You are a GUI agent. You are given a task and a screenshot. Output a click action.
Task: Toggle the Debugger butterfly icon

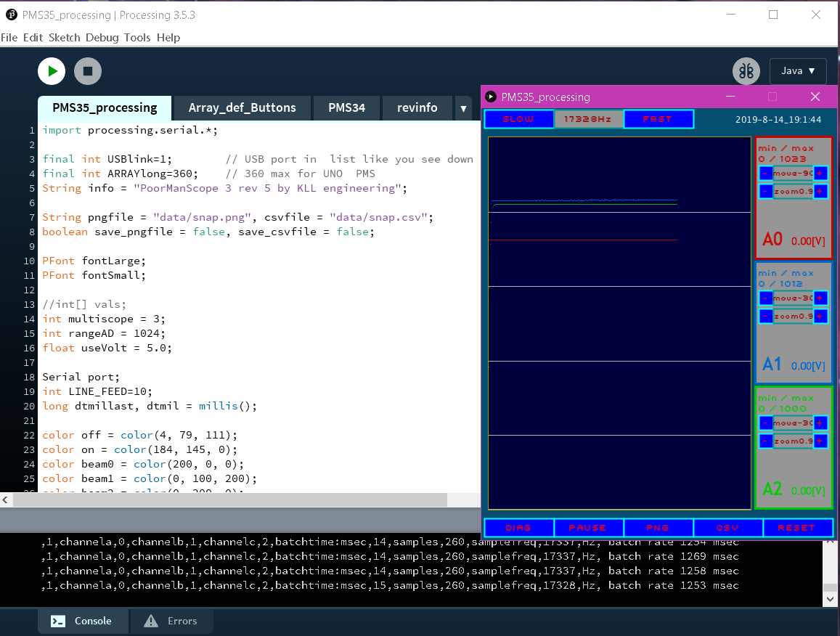745,71
